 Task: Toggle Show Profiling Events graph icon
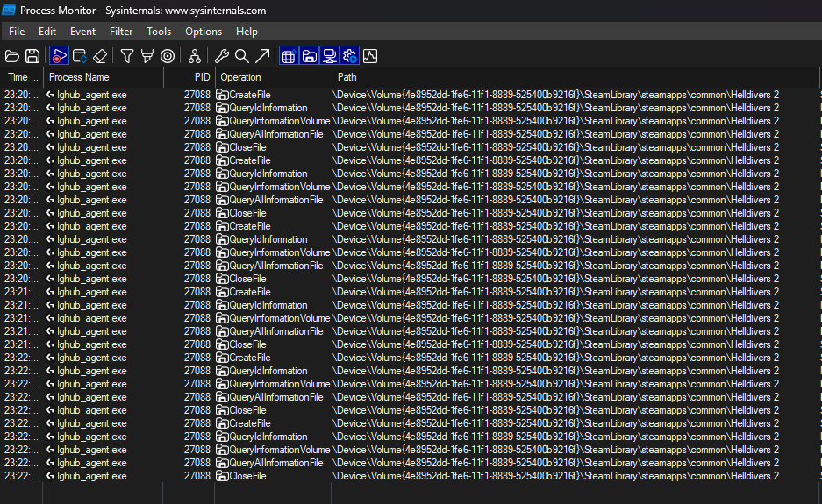(x=369, y=56)
